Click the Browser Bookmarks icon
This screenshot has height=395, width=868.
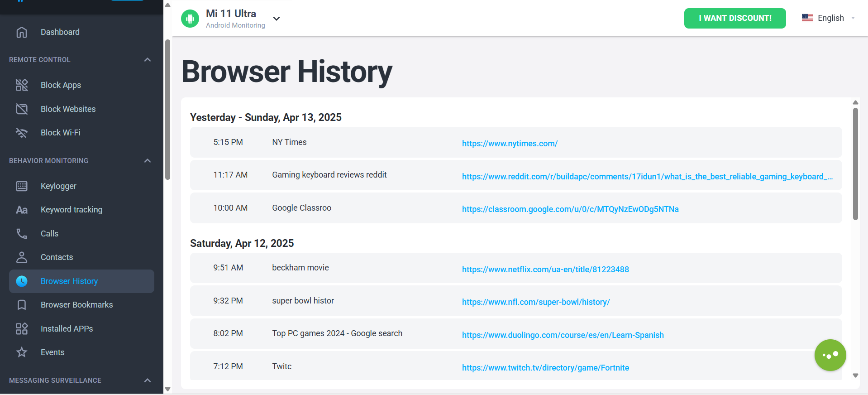click(x=22, y=305)
